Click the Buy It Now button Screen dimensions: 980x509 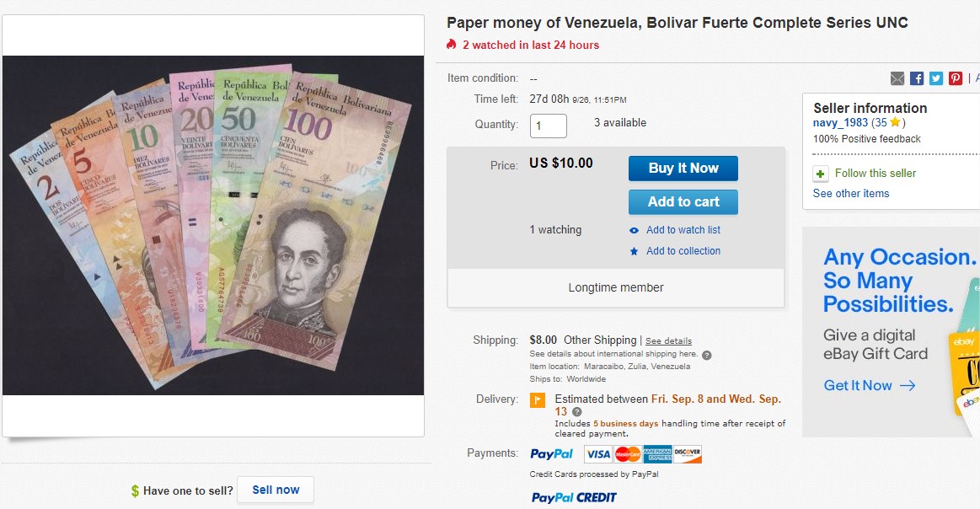pos(683,169)
